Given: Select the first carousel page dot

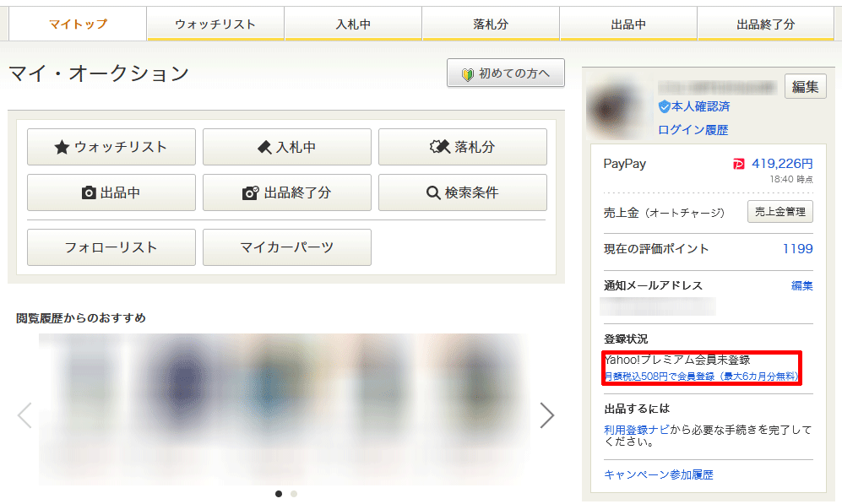Looking at the screenshot, I should (279, 493).
